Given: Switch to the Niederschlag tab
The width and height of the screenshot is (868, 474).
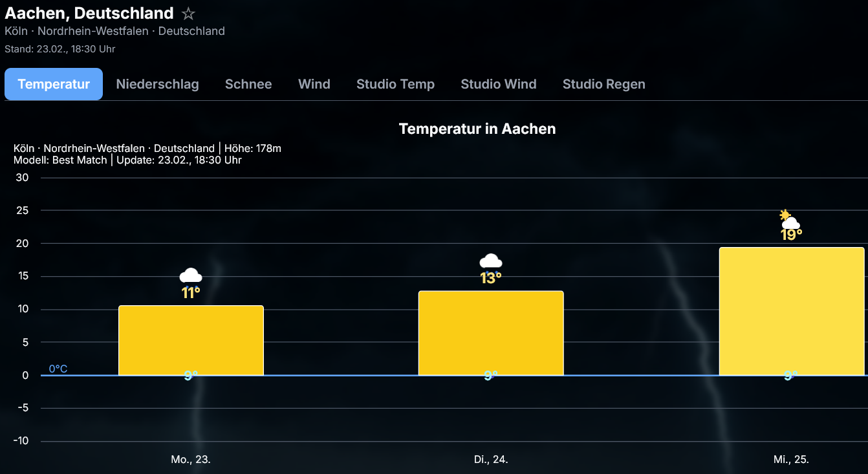Looking at the screenshot, I should coord(157,84).
